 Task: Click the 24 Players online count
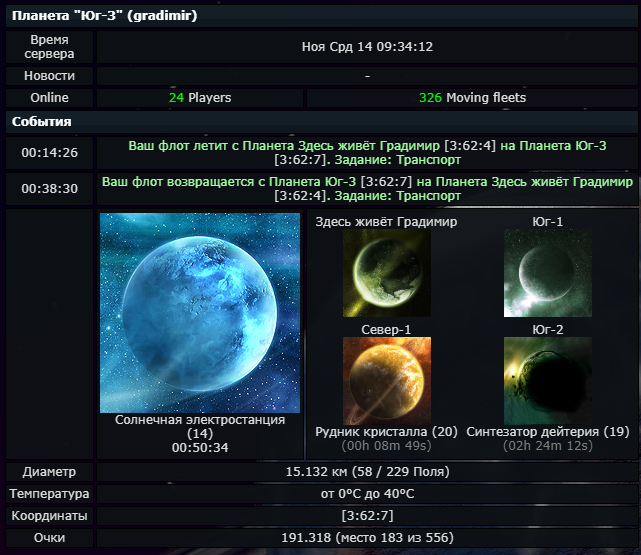pos(200,98)
